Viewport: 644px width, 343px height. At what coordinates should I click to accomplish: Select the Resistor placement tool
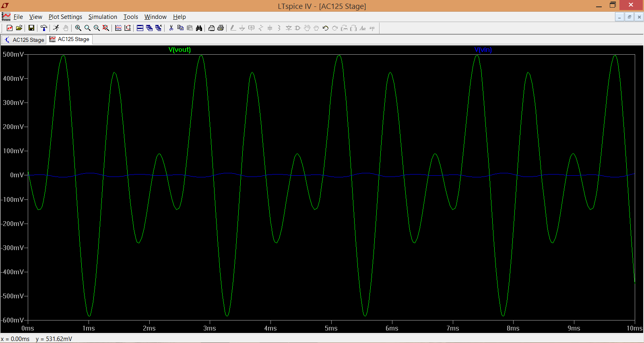click(x=260, y=28)
